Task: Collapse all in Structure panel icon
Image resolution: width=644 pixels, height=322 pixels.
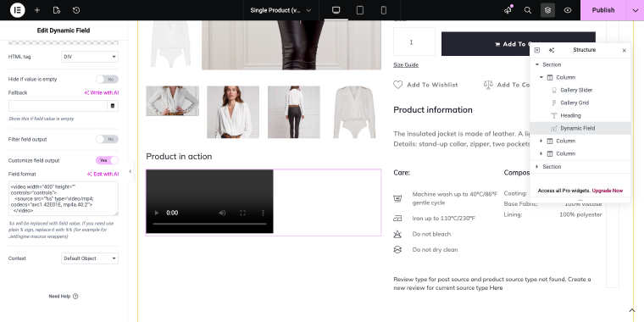Action: click(x=536, y=50)
